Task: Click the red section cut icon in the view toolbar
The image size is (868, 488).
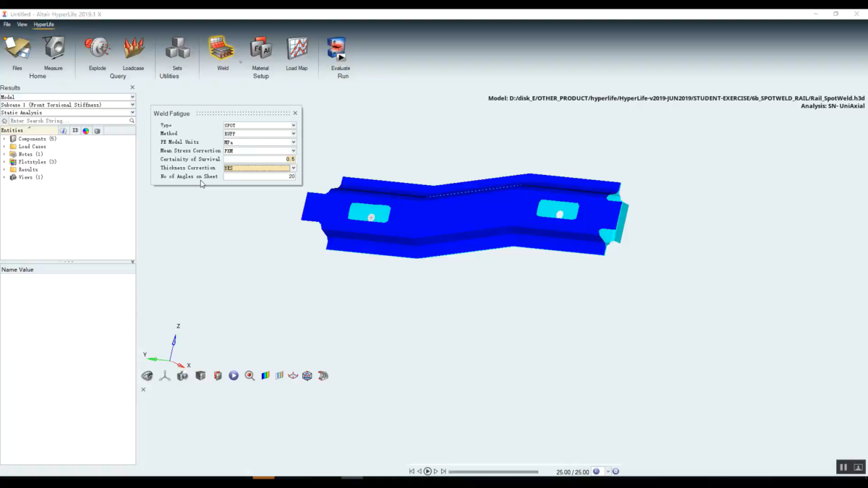Action: [x=218, y=376]
